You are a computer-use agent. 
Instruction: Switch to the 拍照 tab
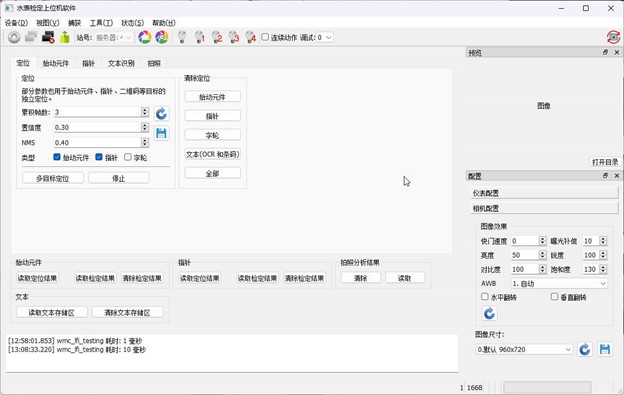point(154,63)
